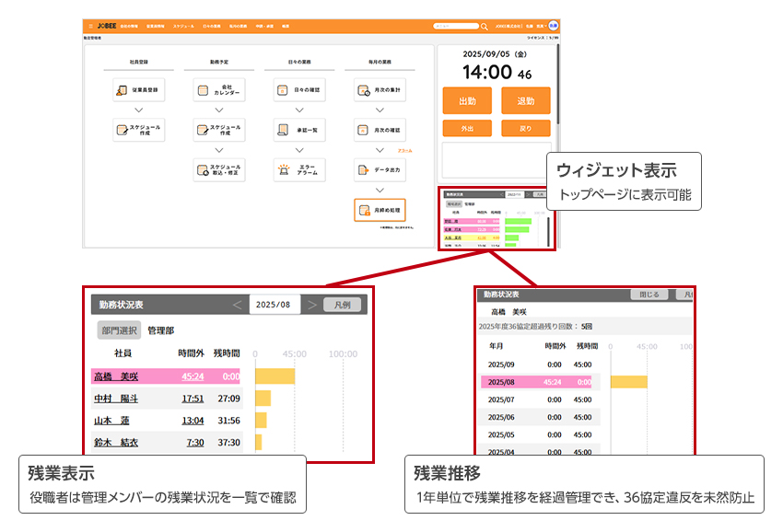The width and height of the screenshot is (783, 532).
Task: Click 高橋 美咲's yellow overtime bar
Action: (275, 376)
